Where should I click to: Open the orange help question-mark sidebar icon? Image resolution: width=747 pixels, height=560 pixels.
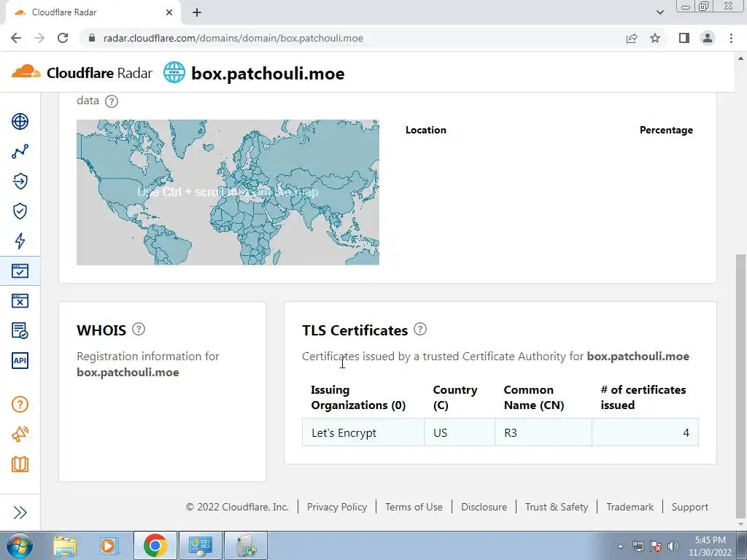click(20, 404)
